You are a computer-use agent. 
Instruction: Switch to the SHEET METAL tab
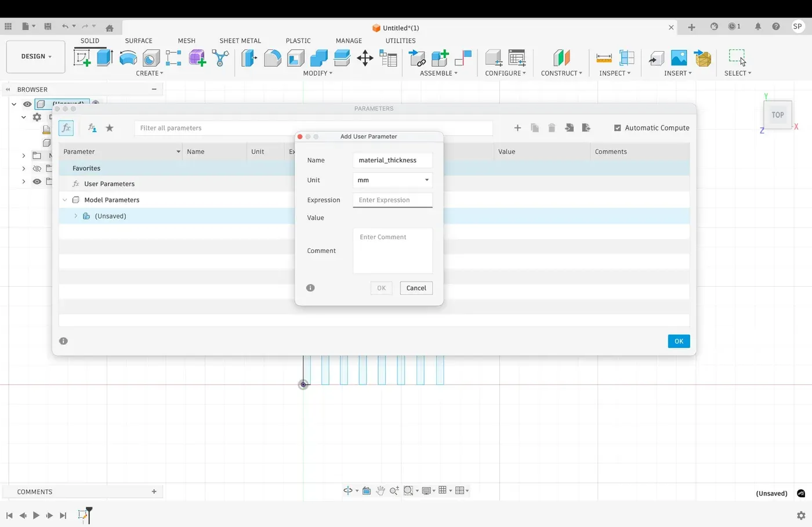pyautogui.click(x=240, y=41)
